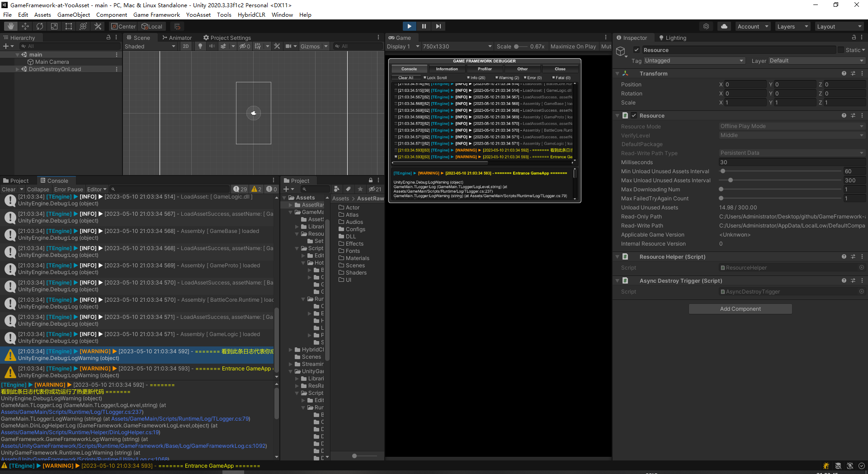868x474 pixels.
Task: Select the Rect Transform tool
Action: (69, 26)
